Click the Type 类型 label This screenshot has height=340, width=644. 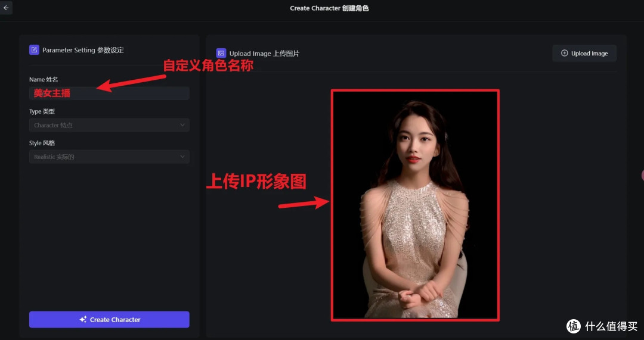click(42, 111)
